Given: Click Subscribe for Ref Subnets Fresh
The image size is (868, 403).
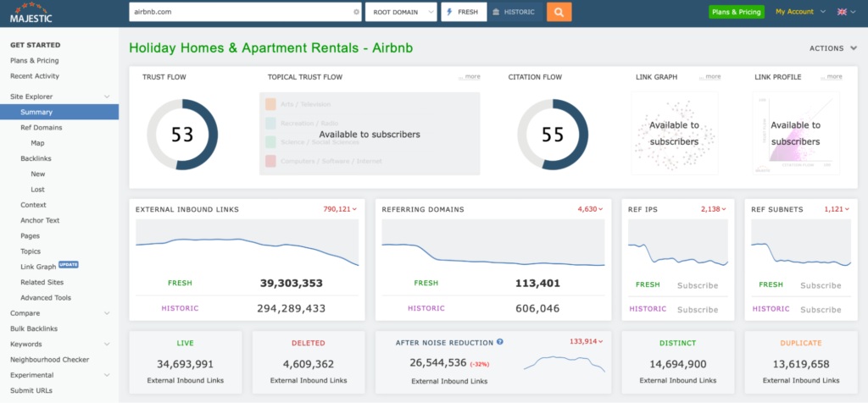Looking at the screenshot, I should pos(821,285).
